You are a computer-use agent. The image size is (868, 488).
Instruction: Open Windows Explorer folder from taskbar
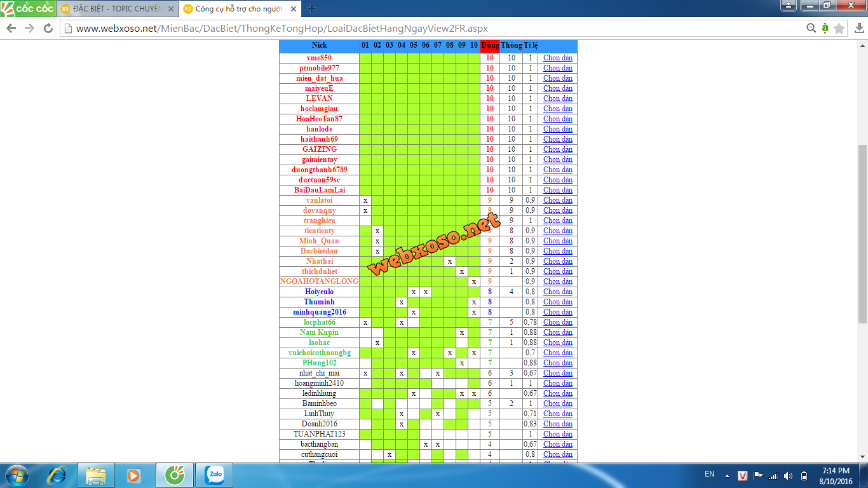pos(96,475)
